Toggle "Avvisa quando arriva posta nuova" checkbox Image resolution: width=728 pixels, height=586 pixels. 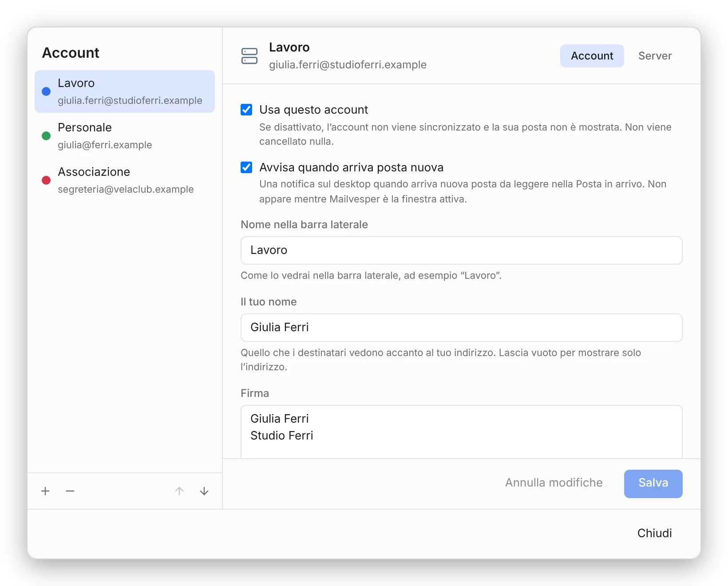246,167
